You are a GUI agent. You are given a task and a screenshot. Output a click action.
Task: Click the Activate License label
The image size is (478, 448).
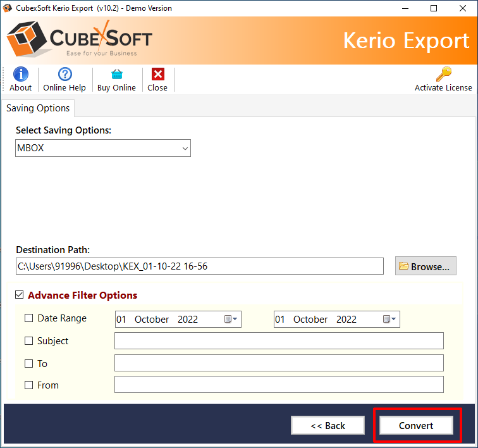[x=443, y=87]
